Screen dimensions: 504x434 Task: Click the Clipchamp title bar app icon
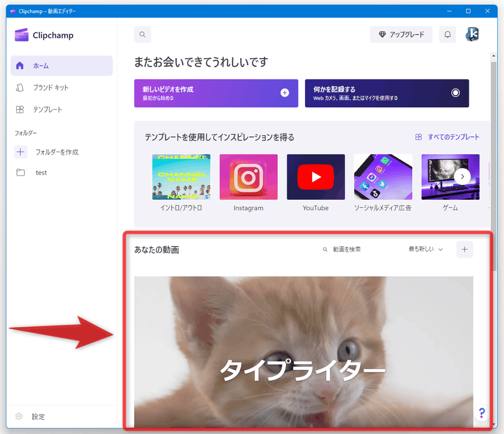(x=13, y=11)
